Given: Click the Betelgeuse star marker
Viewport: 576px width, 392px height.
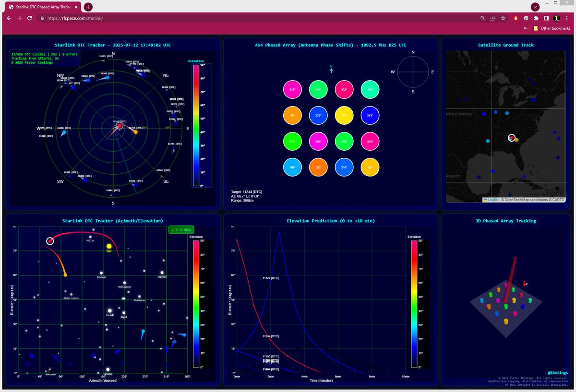Looking at the screenshot, I should pos(124,283).
